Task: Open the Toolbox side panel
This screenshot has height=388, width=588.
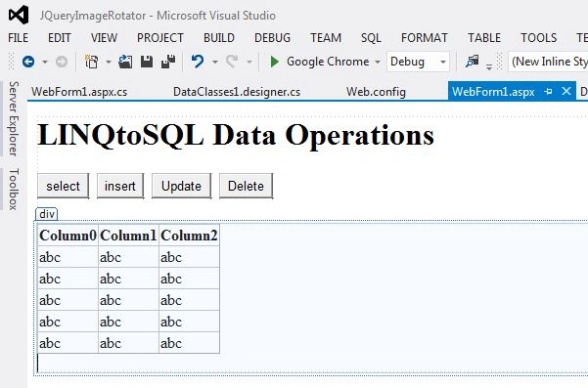Action: tap(14, 190)
